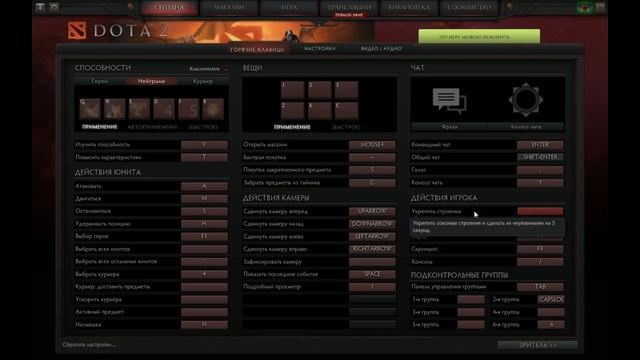Screen dimensions: 640x360
Task: Rebind the Скриншот key F8
Action: [540, 249]
